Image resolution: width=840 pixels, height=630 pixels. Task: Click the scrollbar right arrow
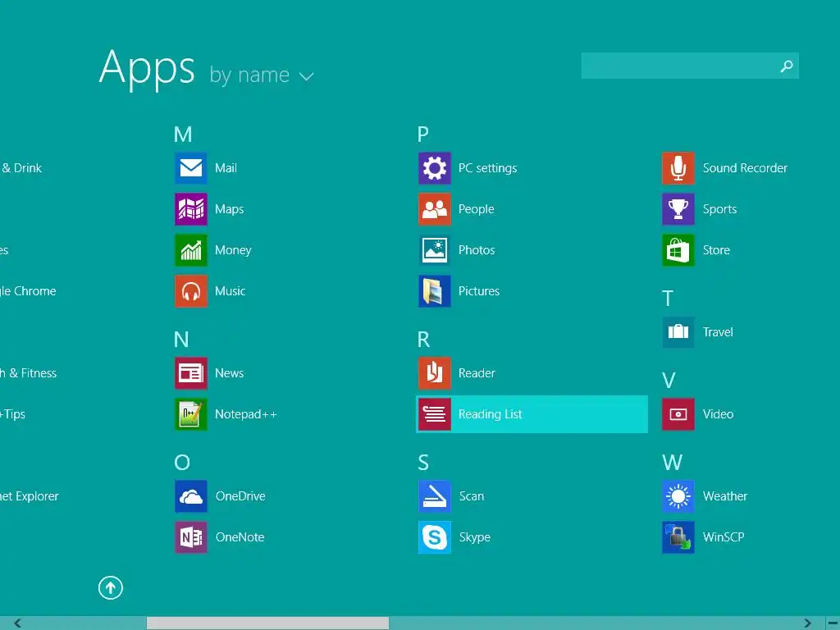(x=807, y=623)
